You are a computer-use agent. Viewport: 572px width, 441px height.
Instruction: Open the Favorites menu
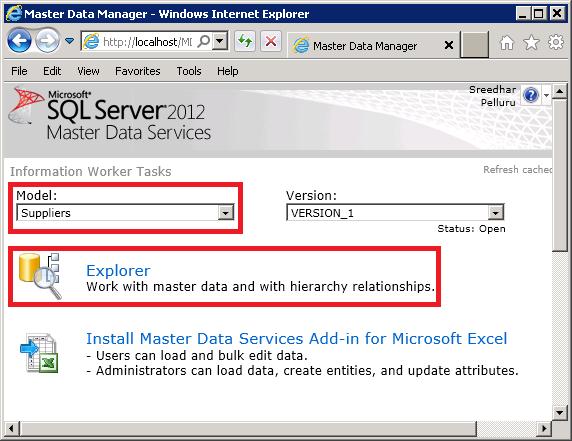138,71
